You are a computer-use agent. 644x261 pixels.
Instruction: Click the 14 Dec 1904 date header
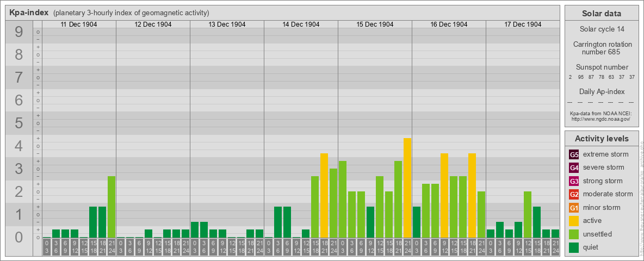pyautogui.click(x=301, y=24)
